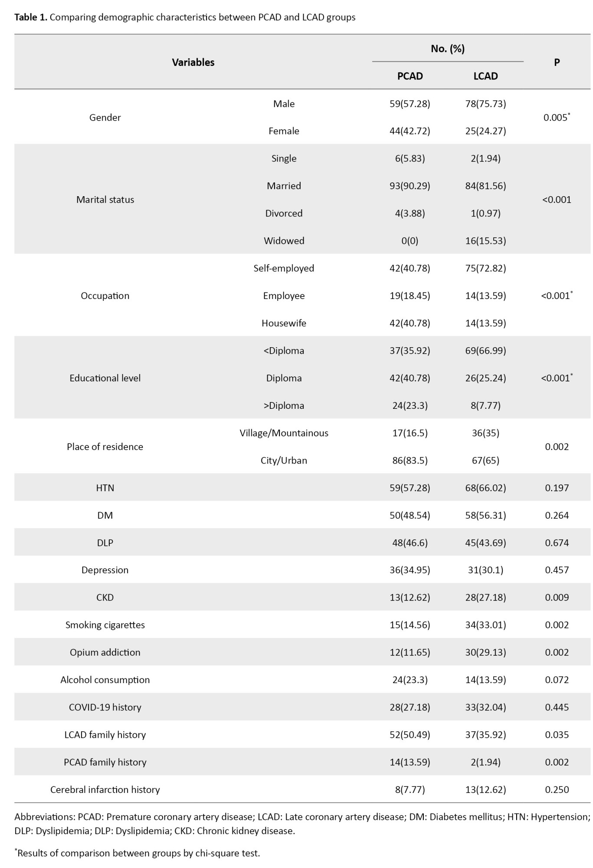This screenshot has height=868, width=593.
Task: Click the Variables column header
Action: (193, 62)
